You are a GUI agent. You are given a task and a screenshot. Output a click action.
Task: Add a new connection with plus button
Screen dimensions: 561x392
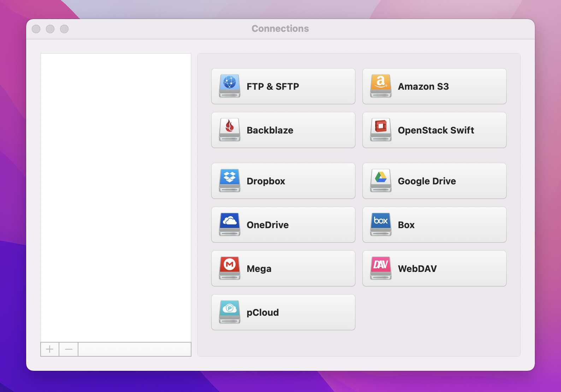pyautogui.click(x=50, y=349)
